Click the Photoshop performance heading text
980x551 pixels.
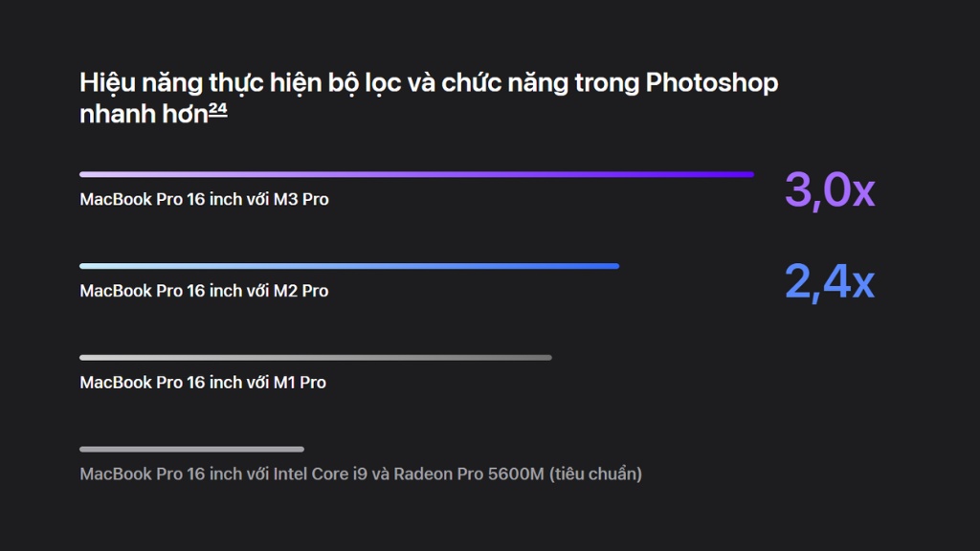(429, 99)
